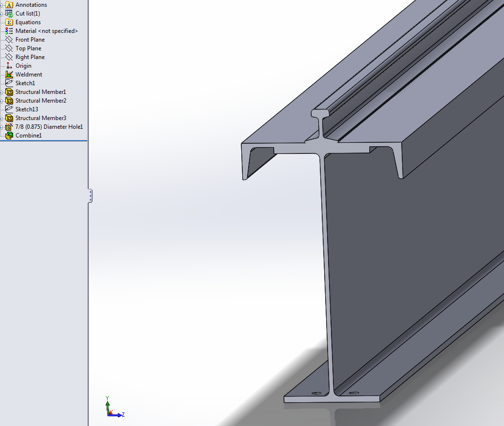Image resolution: width=504 pixels, height=426 pixels.
Task: Select the Origin label
Action: pyautogui.click(x=23, y=65)
